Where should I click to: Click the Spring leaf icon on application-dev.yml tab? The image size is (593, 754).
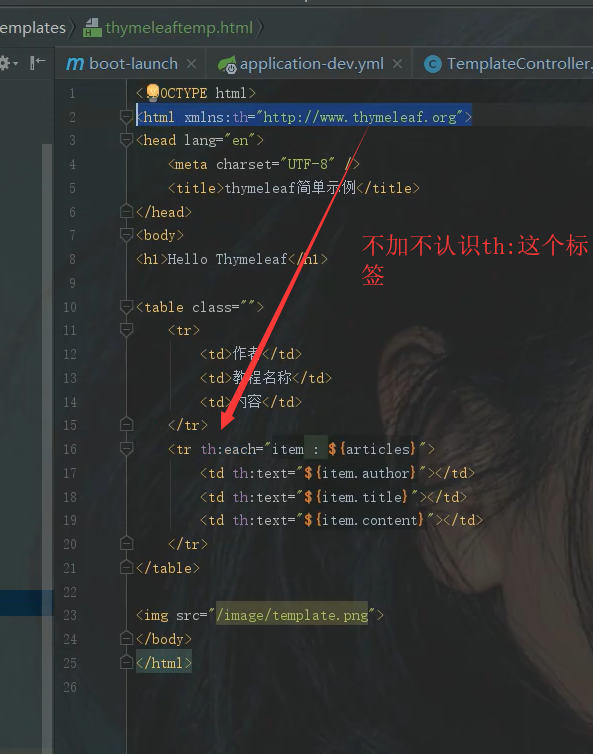pyautogui.click(x=227, y=64)
